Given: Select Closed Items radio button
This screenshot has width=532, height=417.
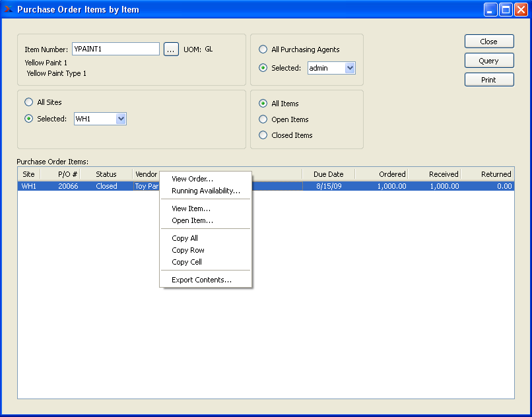Looking at the screenshot, I should coord(263,135).
